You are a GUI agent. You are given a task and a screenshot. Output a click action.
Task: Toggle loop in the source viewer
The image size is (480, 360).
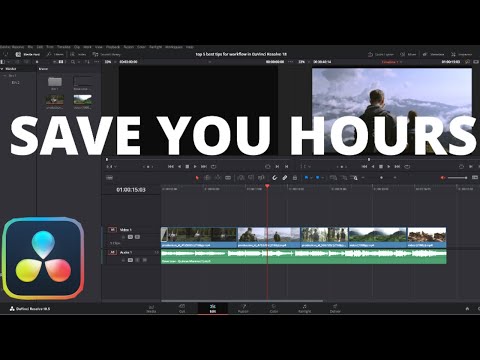tap(214, 166)
